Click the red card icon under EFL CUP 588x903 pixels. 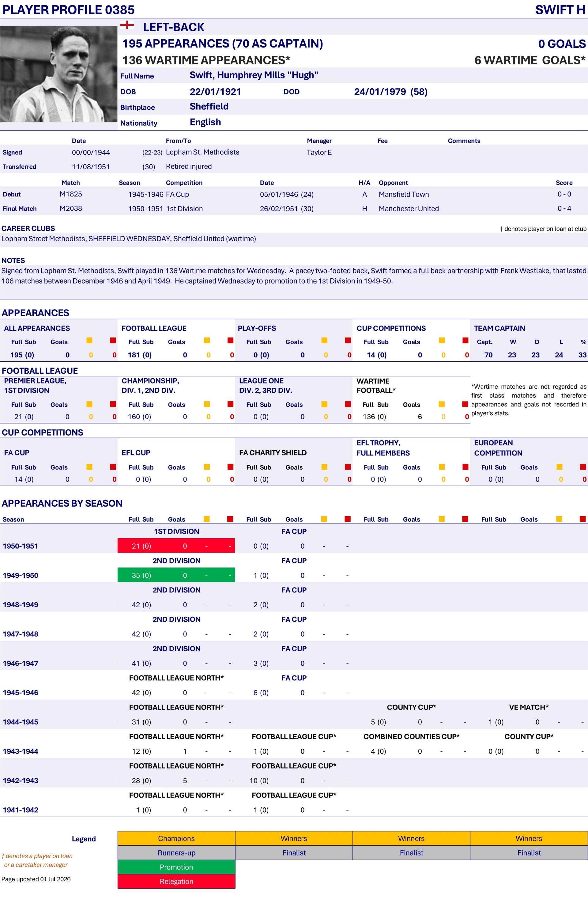230,467
